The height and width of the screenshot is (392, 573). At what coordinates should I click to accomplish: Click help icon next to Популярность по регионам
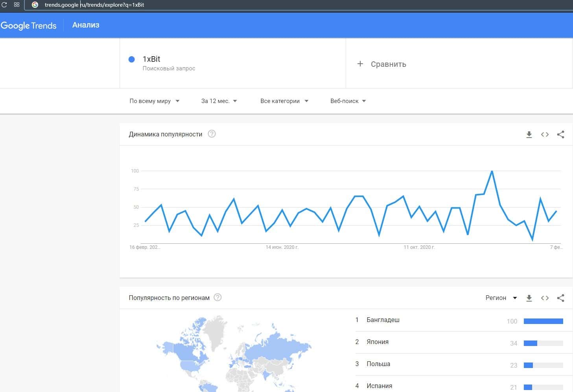[217, 298]
